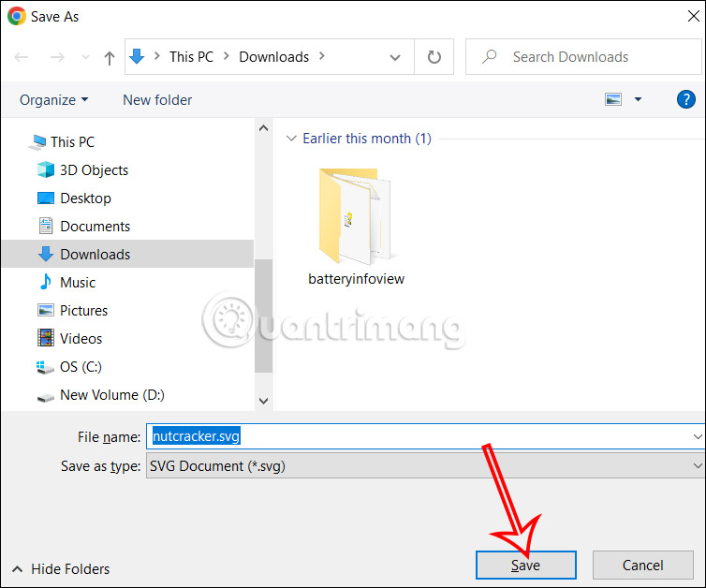Click the Pictures landscape icon

pyautogui.click(x=46, y=310)
